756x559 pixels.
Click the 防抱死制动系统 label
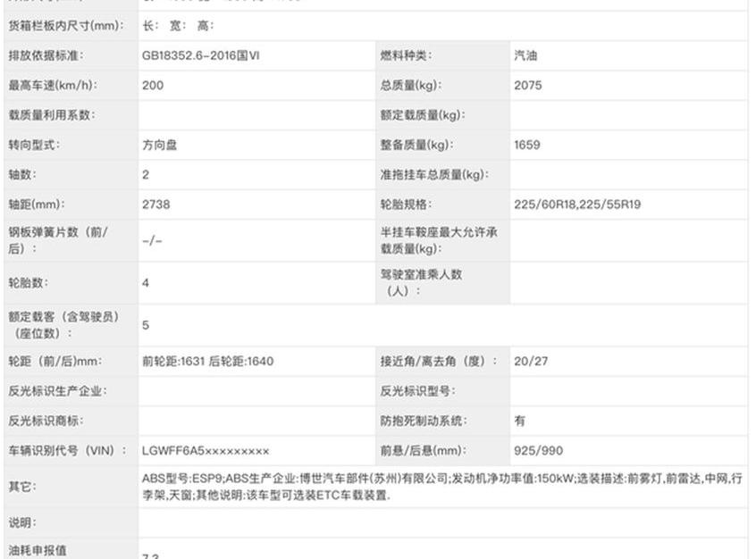424,421
